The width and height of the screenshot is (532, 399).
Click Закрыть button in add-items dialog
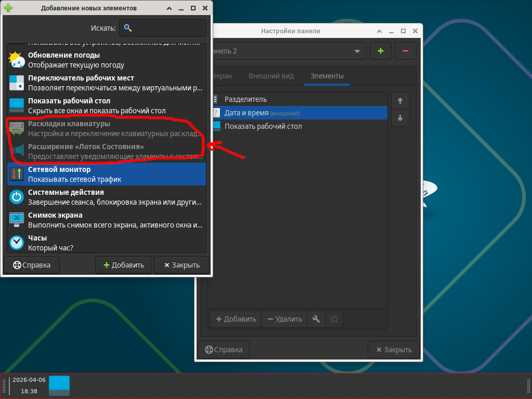(x=181, y=265)
